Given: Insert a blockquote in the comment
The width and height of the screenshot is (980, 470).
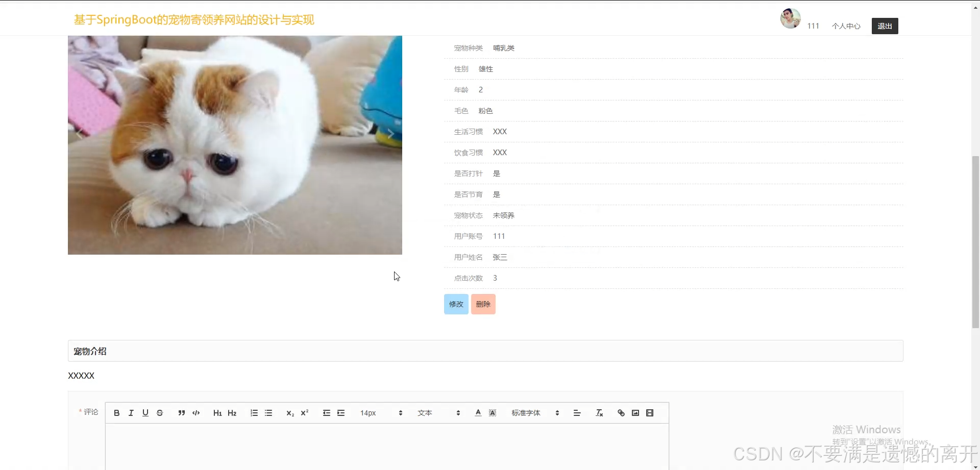Looking at the screenshot, I should (x=182, y=413).
